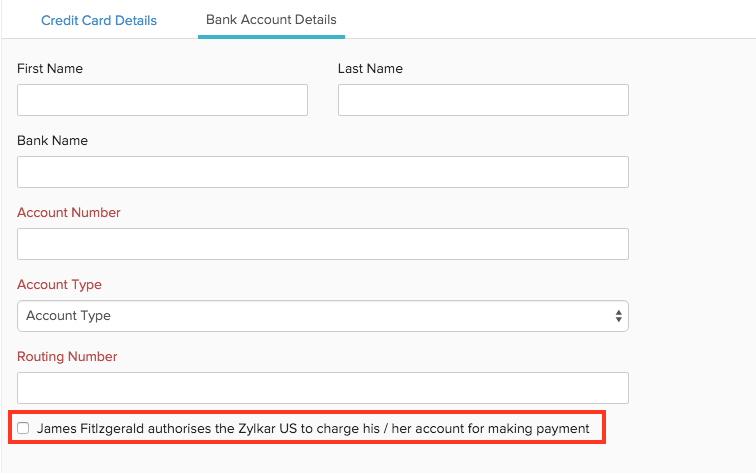Click the Last Name label
Screen dimensions: 756x473
click(x=370, y=69)
